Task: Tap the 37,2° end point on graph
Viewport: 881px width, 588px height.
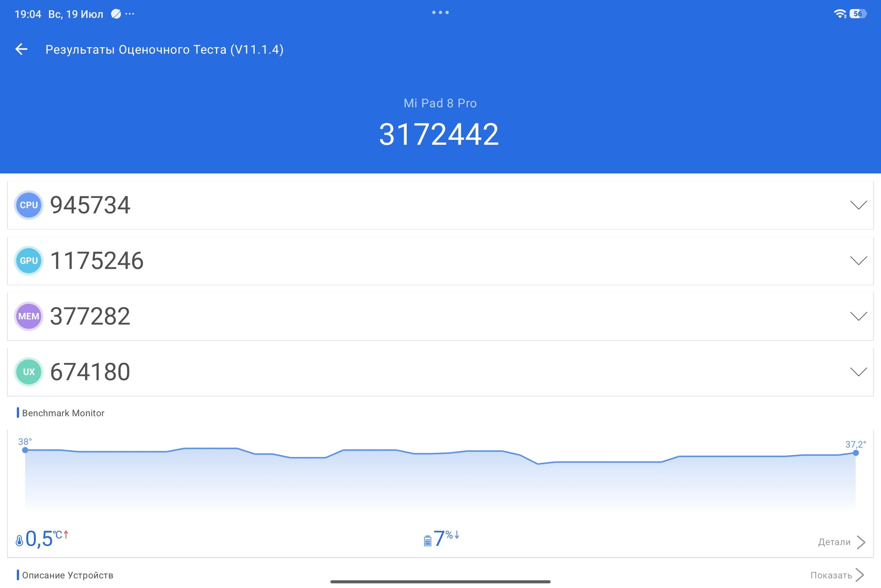Action: point(856,453)
